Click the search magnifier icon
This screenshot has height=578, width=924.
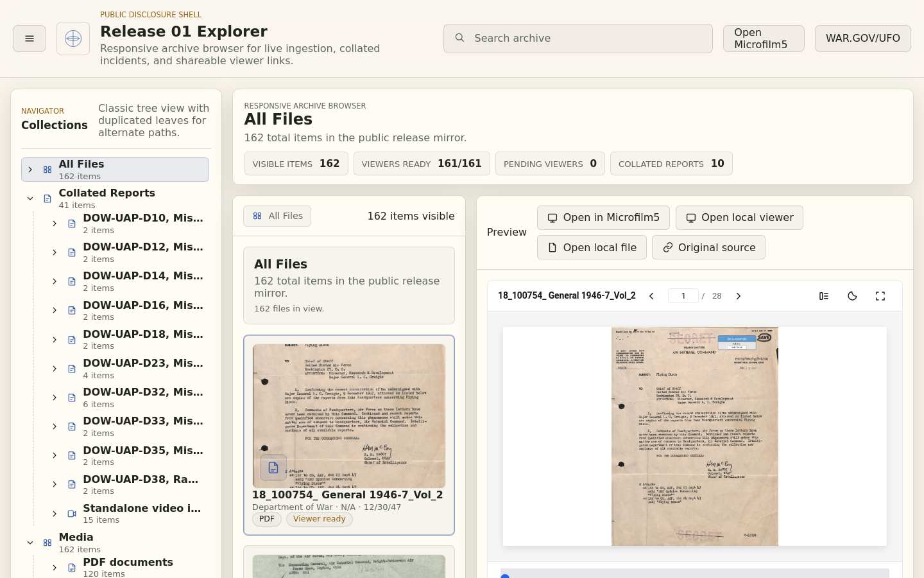click(459, 38)
